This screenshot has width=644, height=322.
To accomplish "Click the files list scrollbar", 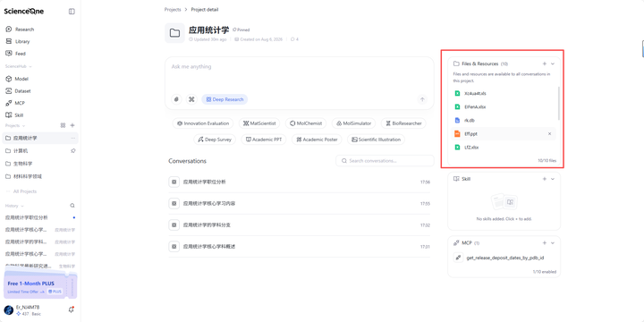I will coord(558,103).
